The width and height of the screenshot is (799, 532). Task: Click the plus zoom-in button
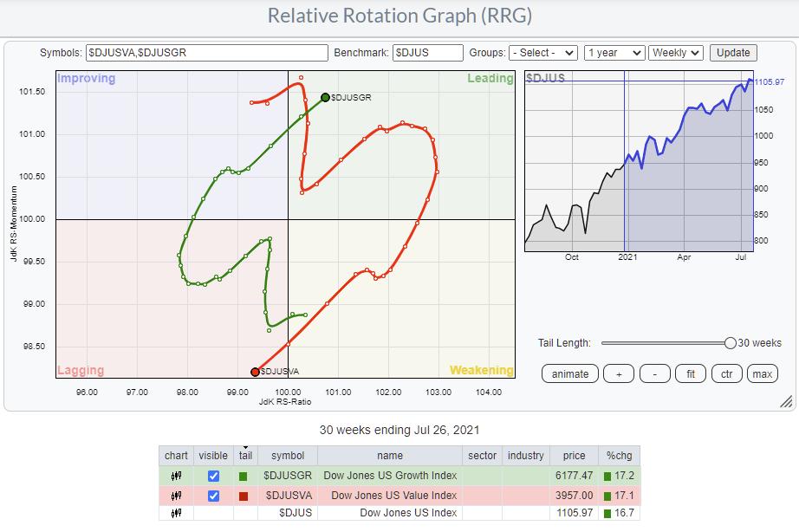[618, 373]
